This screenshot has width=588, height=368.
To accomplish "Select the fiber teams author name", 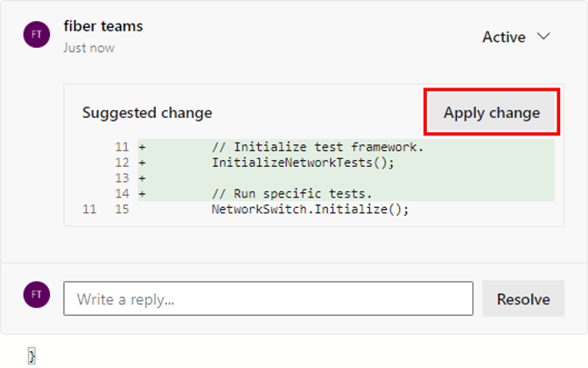I will (103, 26).
